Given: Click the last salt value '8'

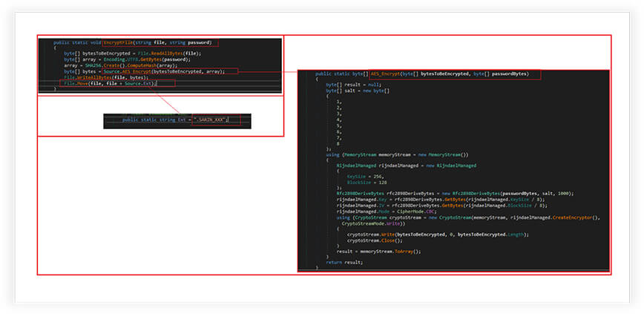Looking at the screenshot, I should tap(338, 144).
